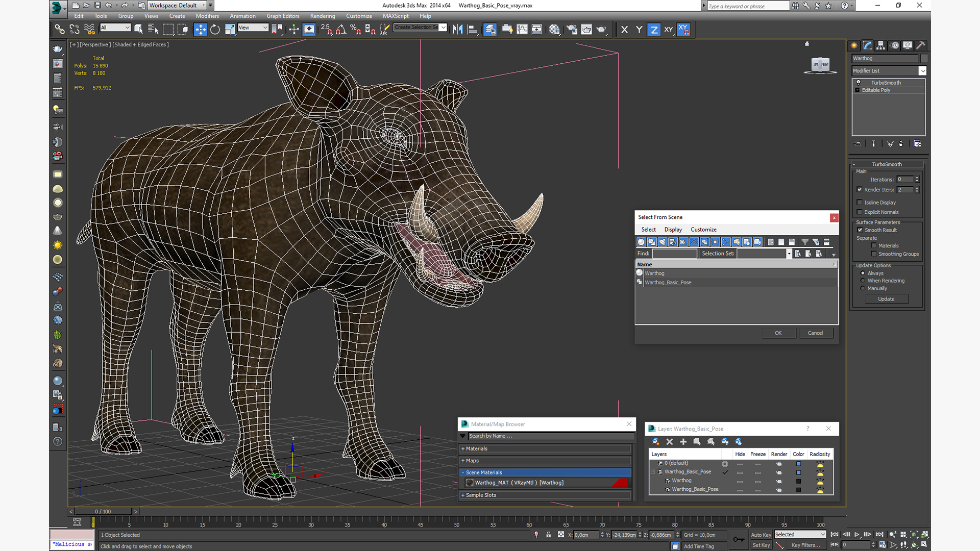Check Separate by Materials option
The height and width of the screenshot is (551, 980).
pos(874,246)
